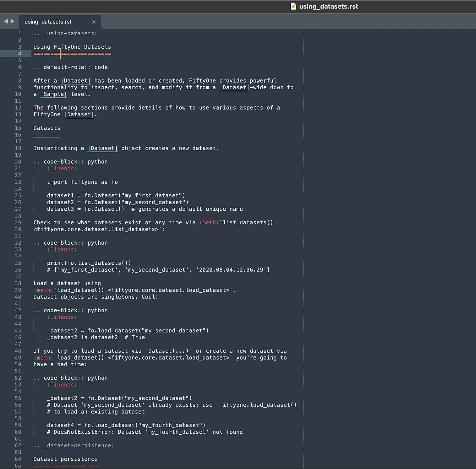476x469 pixels.
Task: Click line number 62 in the gutter
Action: click(18, 446)
